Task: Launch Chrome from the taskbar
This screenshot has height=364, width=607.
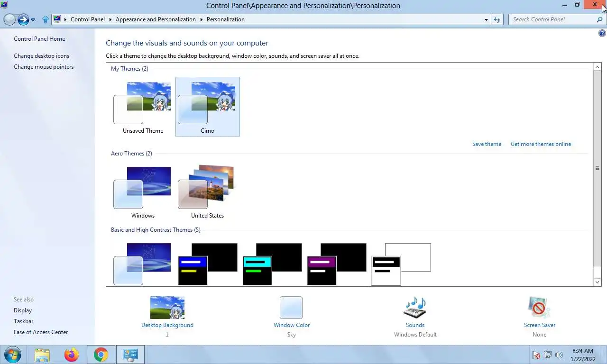Action: [x=101, y=355]
